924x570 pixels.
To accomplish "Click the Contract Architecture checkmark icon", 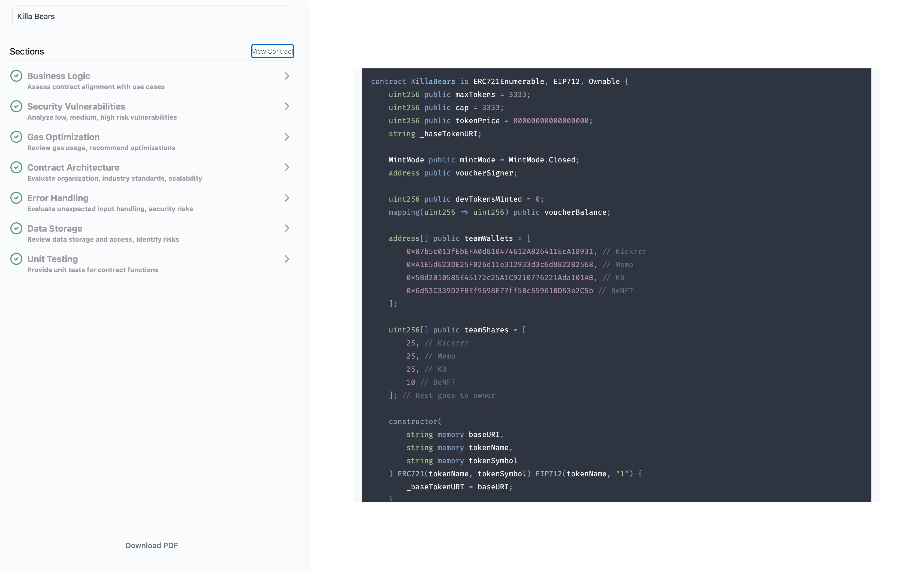I will tap(16, 167).
